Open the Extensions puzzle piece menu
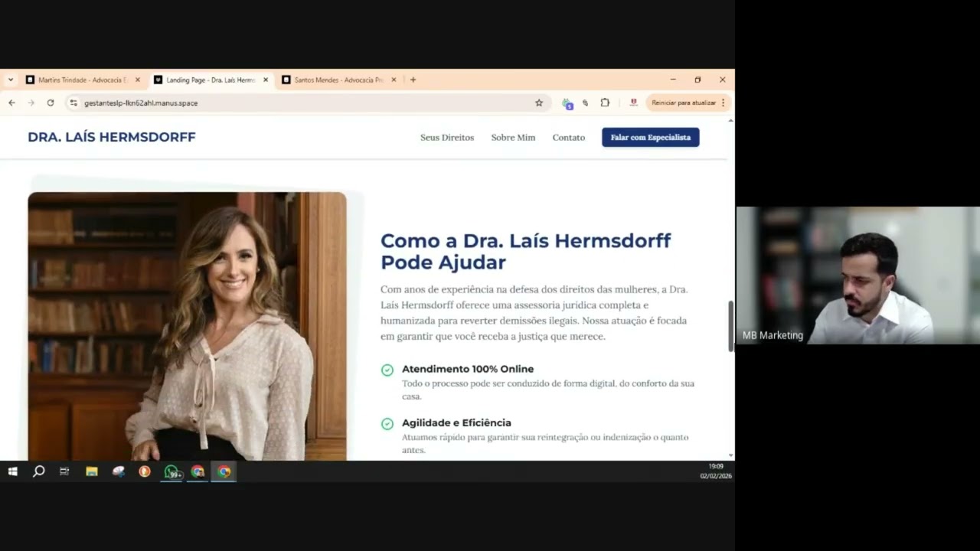The width and height of the screenshot is (980, 551). pyautogui.click(x=605, y=103)
